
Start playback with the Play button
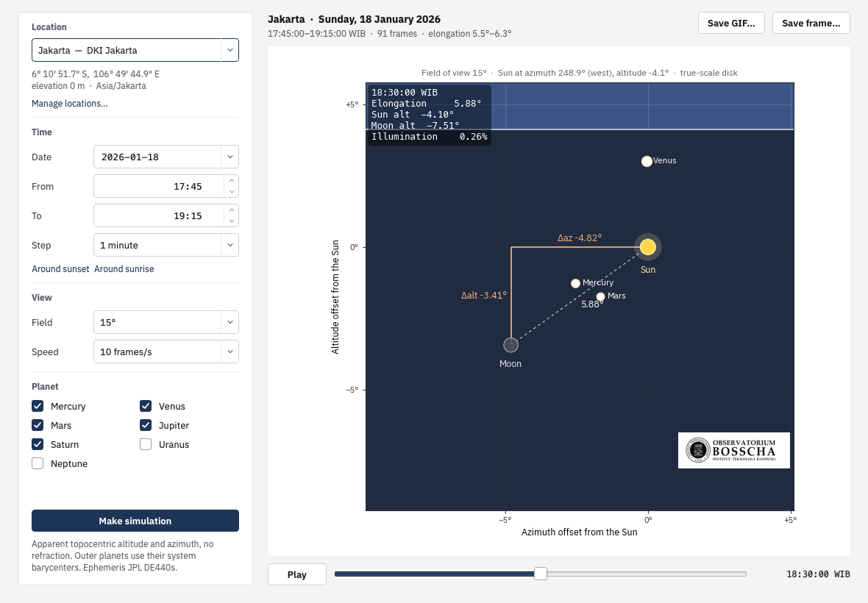297,574
